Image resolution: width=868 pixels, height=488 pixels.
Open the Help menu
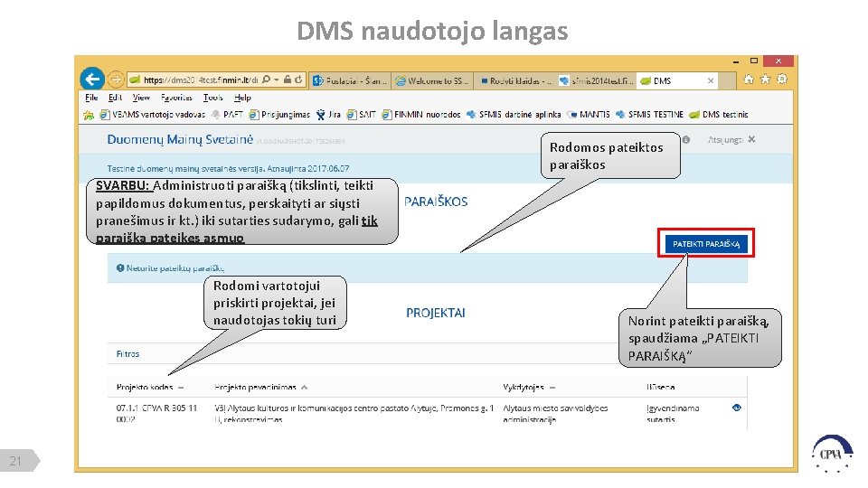(x=242, y=98)
